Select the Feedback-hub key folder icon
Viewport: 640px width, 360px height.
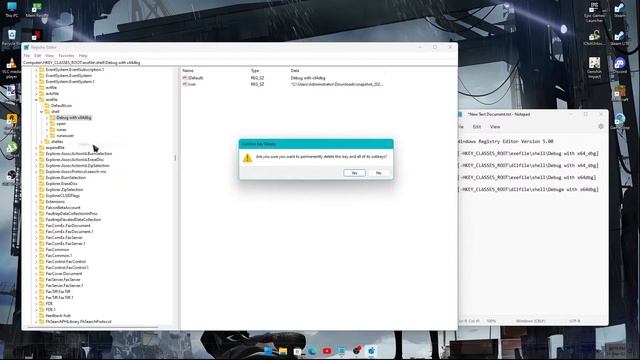point(41,316)
